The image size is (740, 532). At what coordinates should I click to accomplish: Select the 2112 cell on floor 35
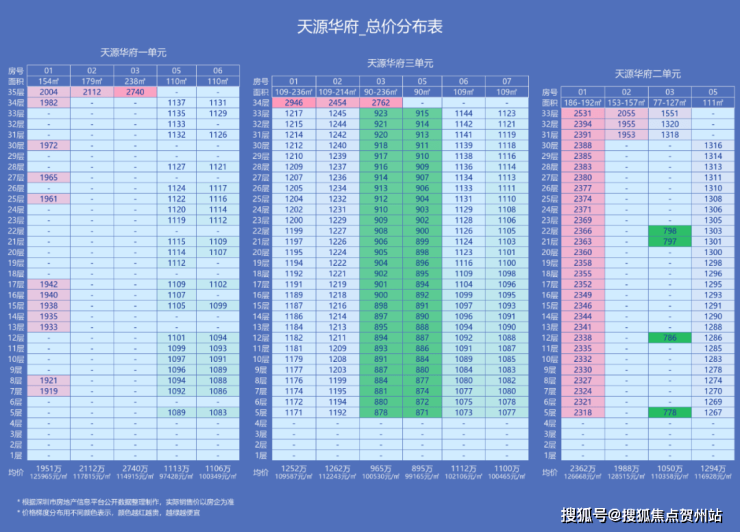92,92
